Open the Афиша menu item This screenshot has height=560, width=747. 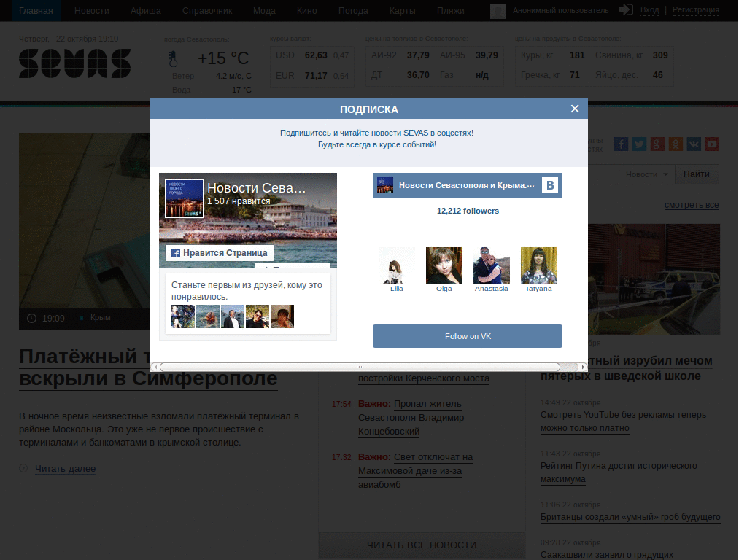(146, 10)
